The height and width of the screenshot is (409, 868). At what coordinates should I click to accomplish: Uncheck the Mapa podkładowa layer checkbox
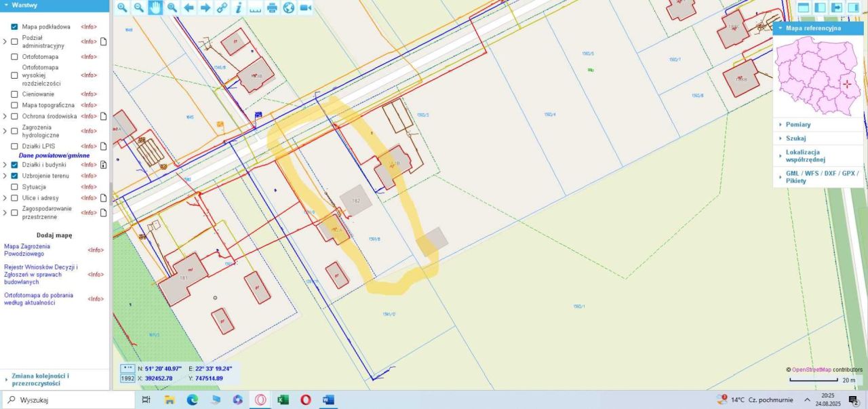click(x=14, y=27)
